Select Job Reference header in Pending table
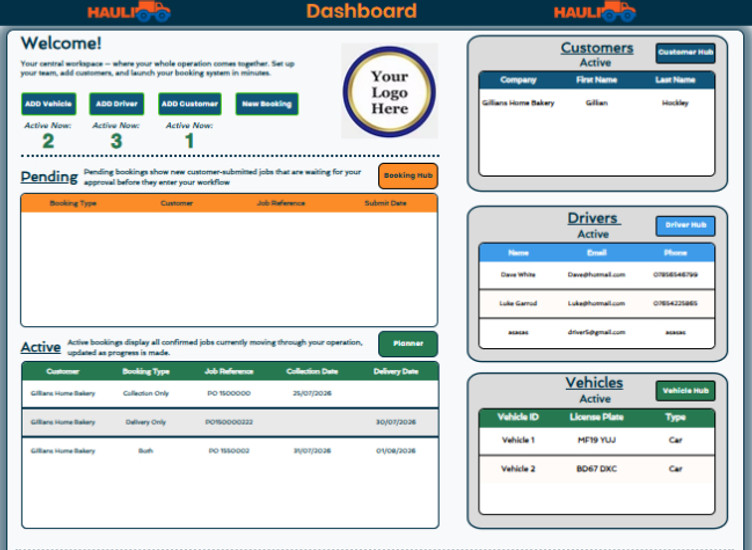This screenshot has width=752, height=550. [x=281, y=203]
